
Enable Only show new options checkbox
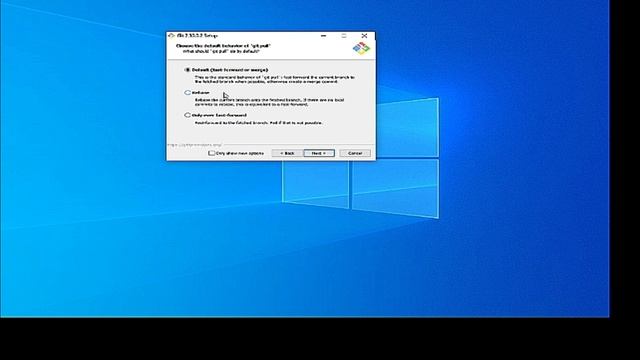(211, 153)
